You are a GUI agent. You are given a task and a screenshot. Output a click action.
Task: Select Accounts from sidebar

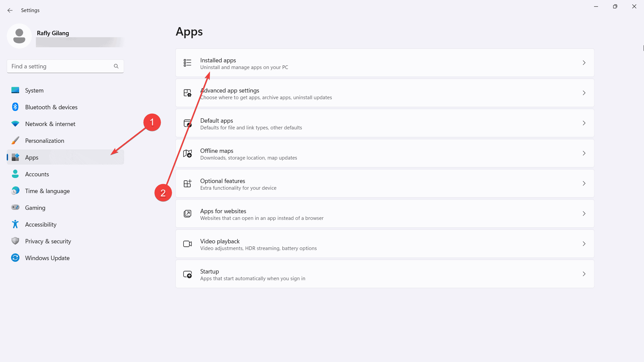[x=37, y=174]
